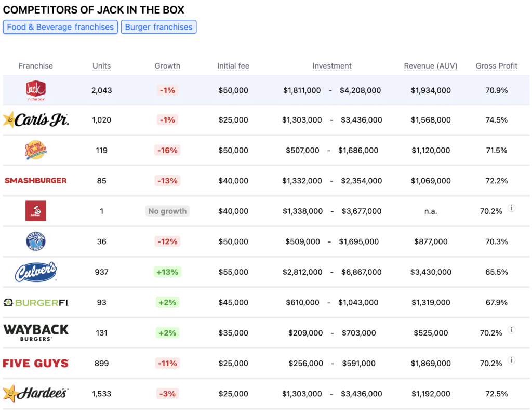Click the Jack in the Box logo
Screen dimensions: 532x416
coord(36,90)
